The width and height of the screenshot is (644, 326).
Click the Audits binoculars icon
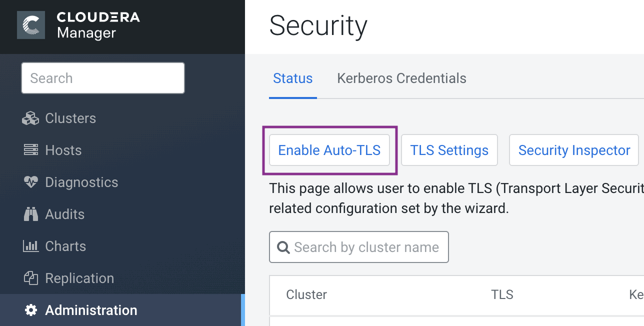coord(30,214)
